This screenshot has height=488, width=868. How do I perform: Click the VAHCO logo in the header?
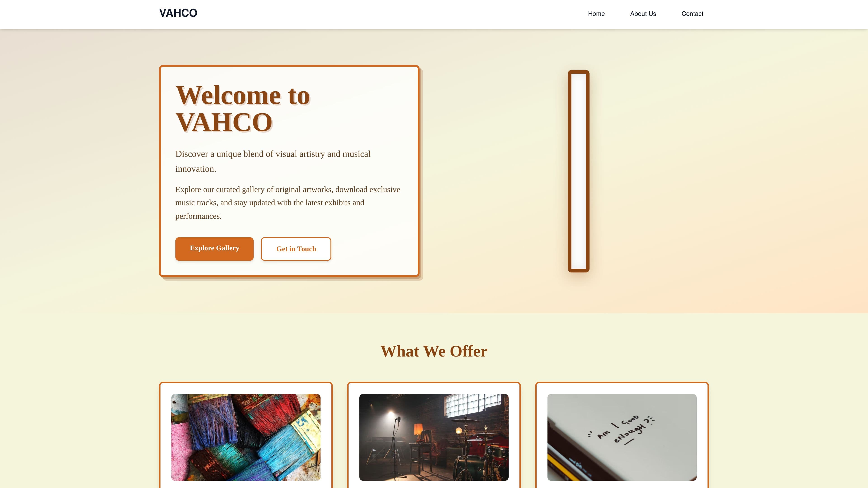coord(178,13)
